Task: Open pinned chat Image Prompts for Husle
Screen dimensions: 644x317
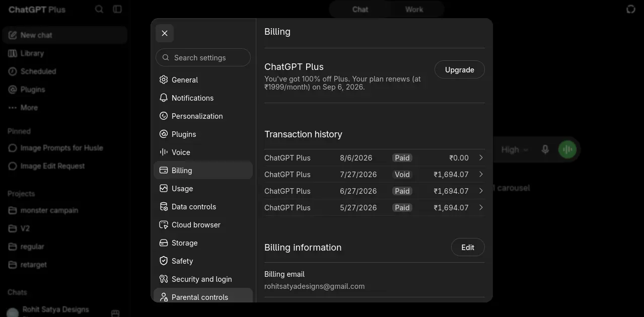Action: pyautogui.click(x=64, y=148)
